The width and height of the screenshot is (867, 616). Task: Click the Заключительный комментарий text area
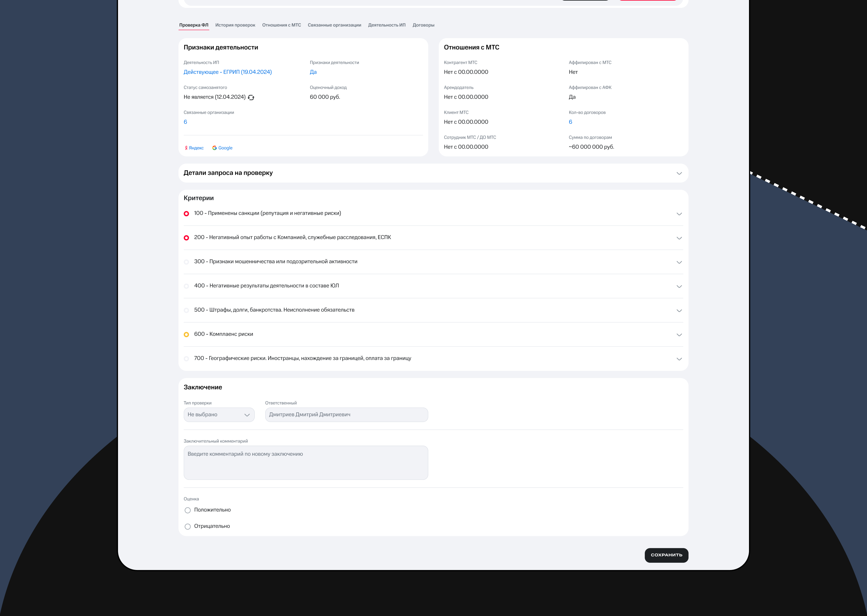point(306,462)
